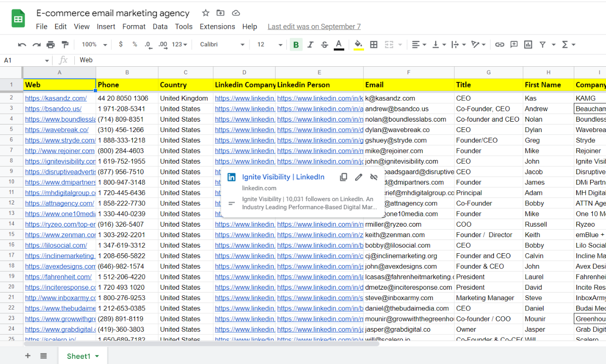This screenshot has height=364, width=606.
Task: Undo the last action
Action: 22,44
